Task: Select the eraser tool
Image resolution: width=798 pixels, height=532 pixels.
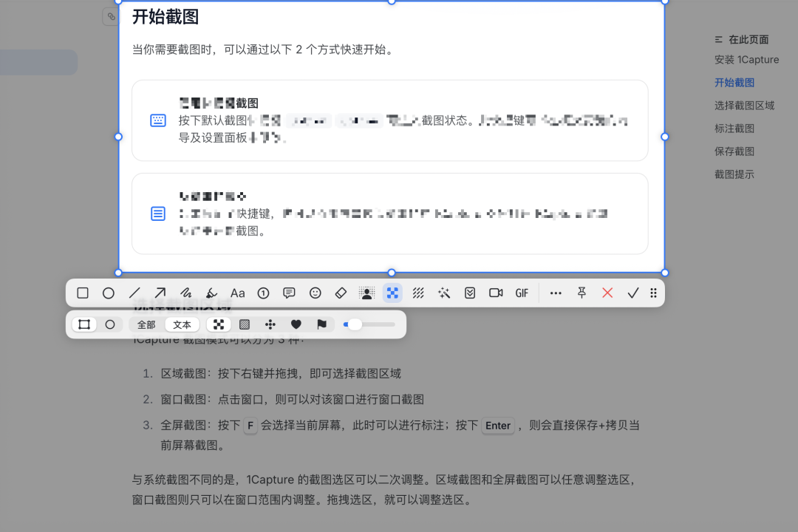Action: tap(341, 293)
